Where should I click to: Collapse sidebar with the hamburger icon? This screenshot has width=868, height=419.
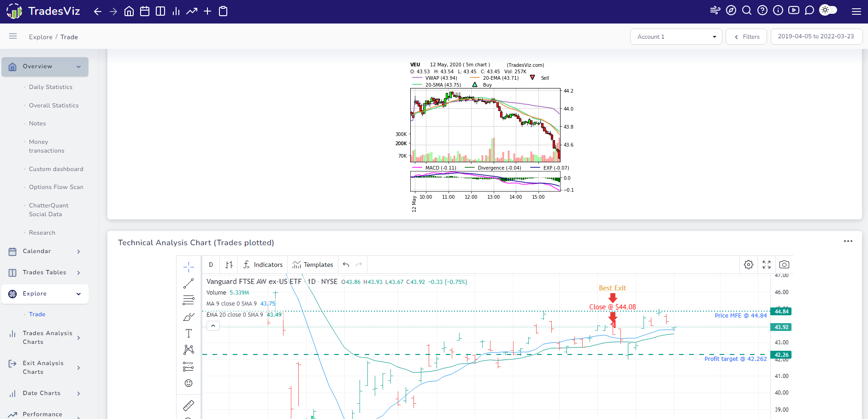[13, 36]
